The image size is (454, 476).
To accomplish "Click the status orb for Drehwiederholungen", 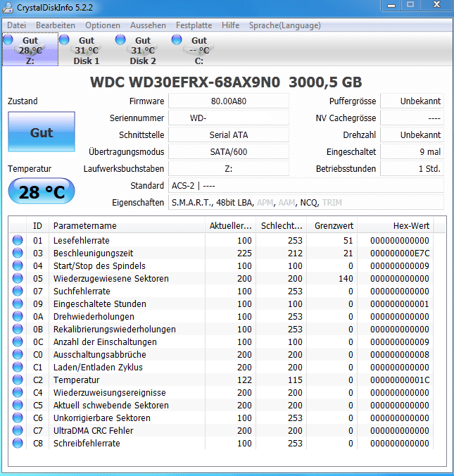I will point(18,316).
